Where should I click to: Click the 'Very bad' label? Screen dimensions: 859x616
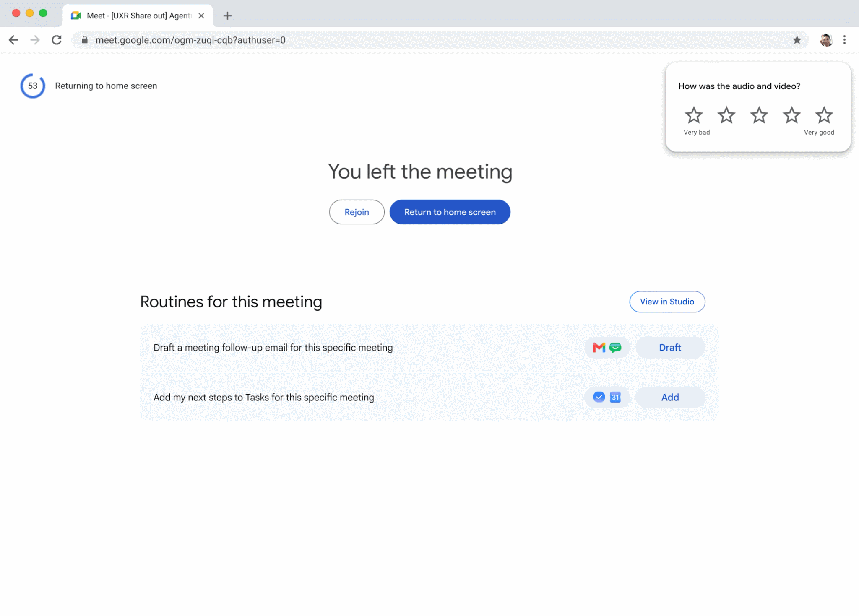[697, 132]
